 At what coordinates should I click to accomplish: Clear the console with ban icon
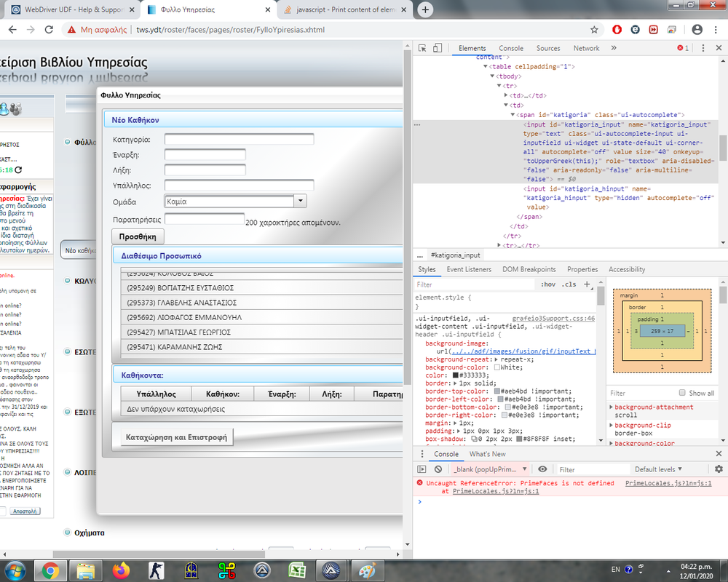[x=438, y=469]
